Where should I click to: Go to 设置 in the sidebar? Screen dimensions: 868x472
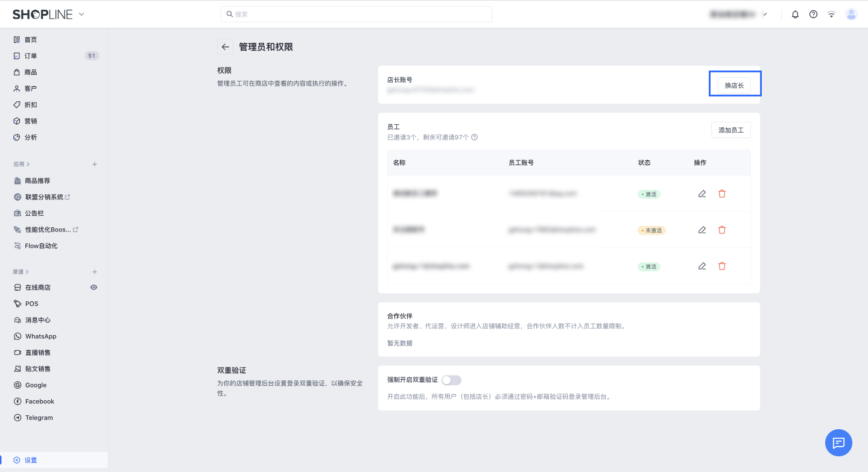[x=30, y=460]
